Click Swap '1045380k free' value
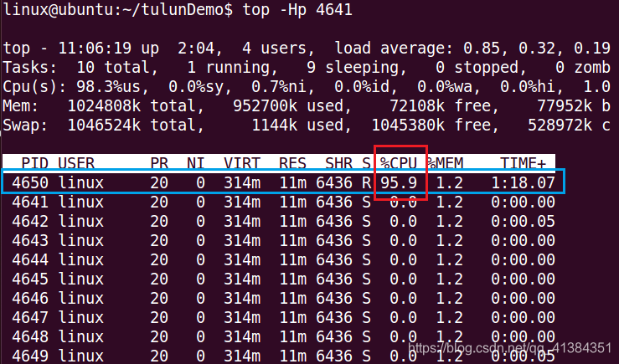Screen dimensions: 619x364 click(x=431, y=126)
